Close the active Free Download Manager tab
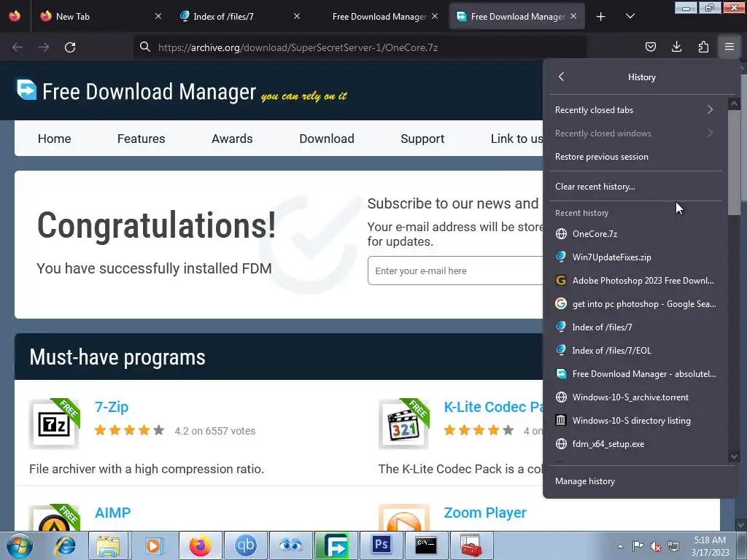The height and width of the screenshot is (560, 747). click(x=573, y=16)
